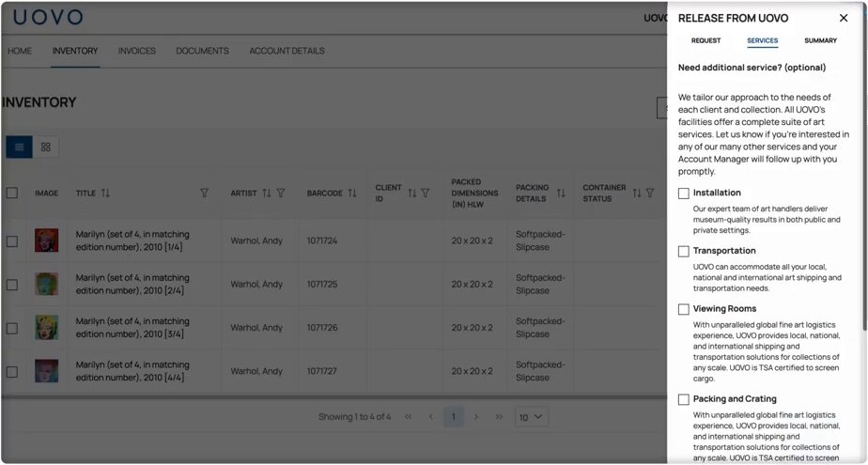Filter the Artist column

(281, 193)
